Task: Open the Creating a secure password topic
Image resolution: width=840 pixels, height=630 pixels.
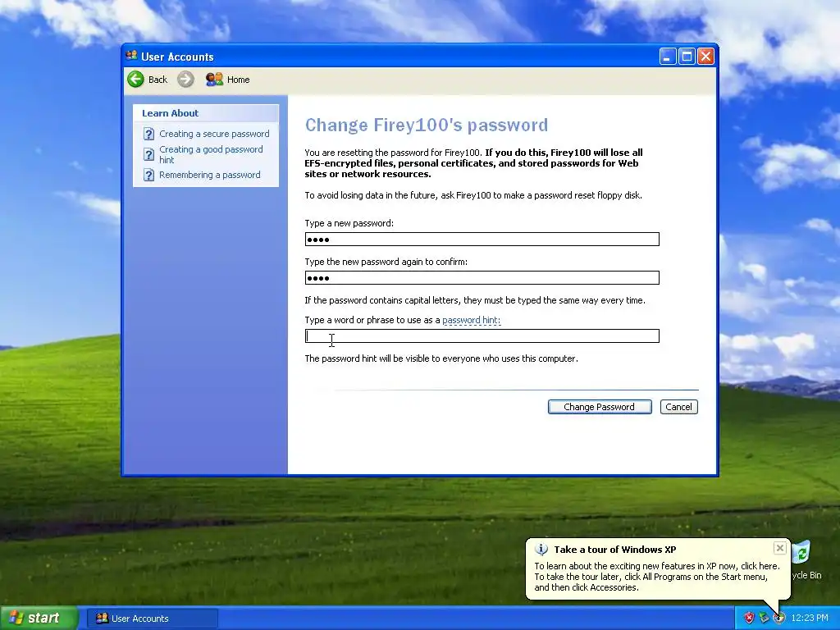Action: [214, 134]
